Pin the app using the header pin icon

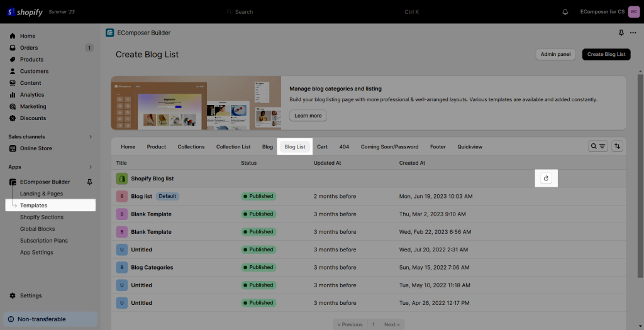621,33
